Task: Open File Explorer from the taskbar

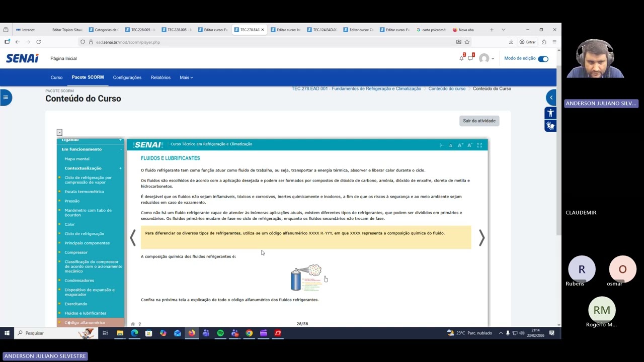Action: 120,333
